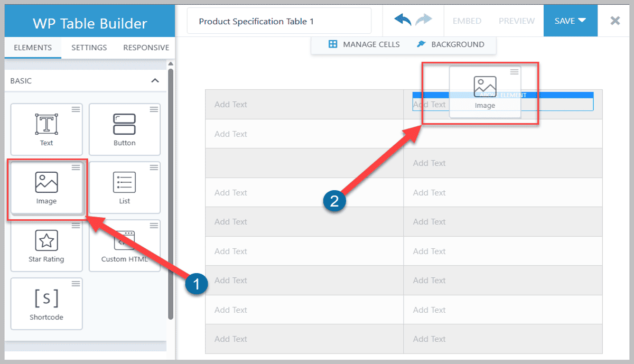Click the table name input field

278,21
